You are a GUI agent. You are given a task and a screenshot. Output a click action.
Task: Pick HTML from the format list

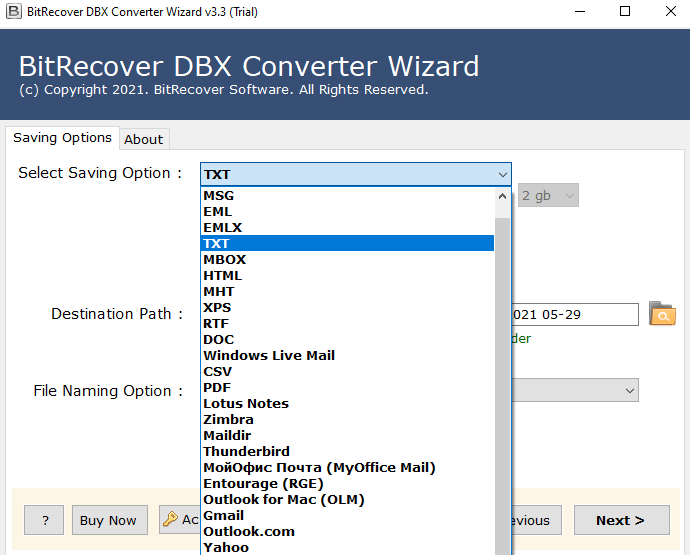[x=347, y=275]
